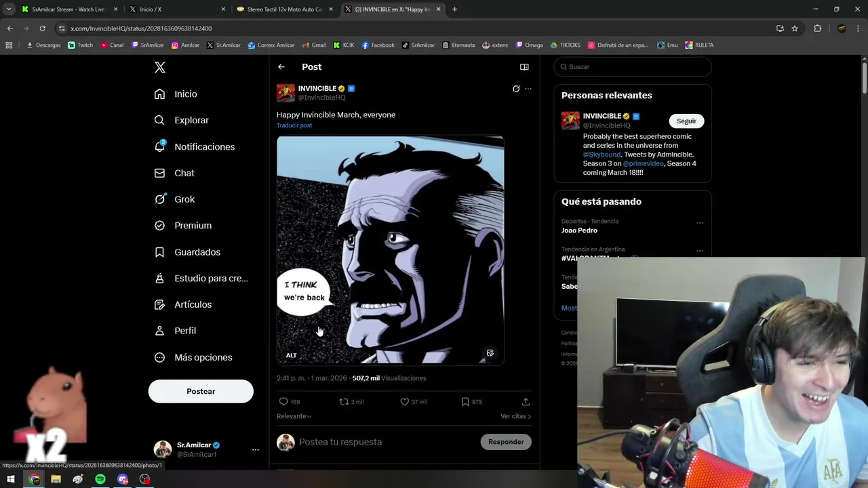Open File Explorer from taskbar
The width and height of the screenshot is (868, 488).
(56, 479)
